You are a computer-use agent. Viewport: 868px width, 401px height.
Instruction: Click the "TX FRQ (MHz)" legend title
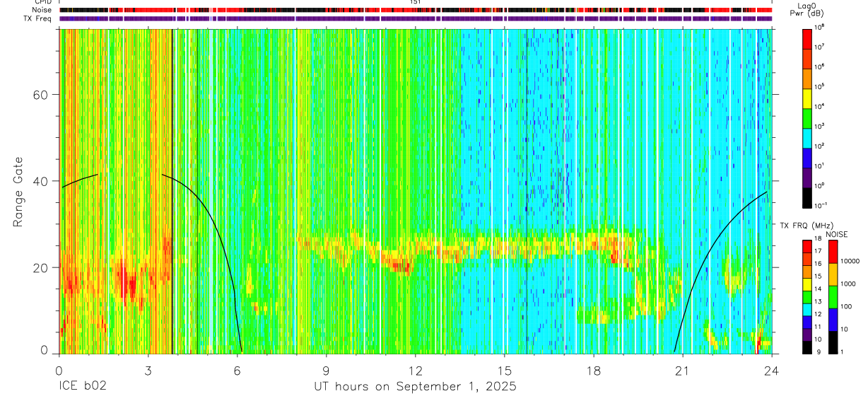pyautogui.click(x=806, y=226)
